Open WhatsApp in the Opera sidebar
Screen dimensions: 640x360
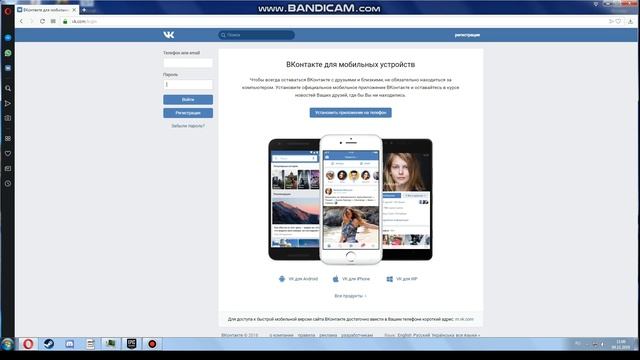pyautogui.click(x=8, y=53)
